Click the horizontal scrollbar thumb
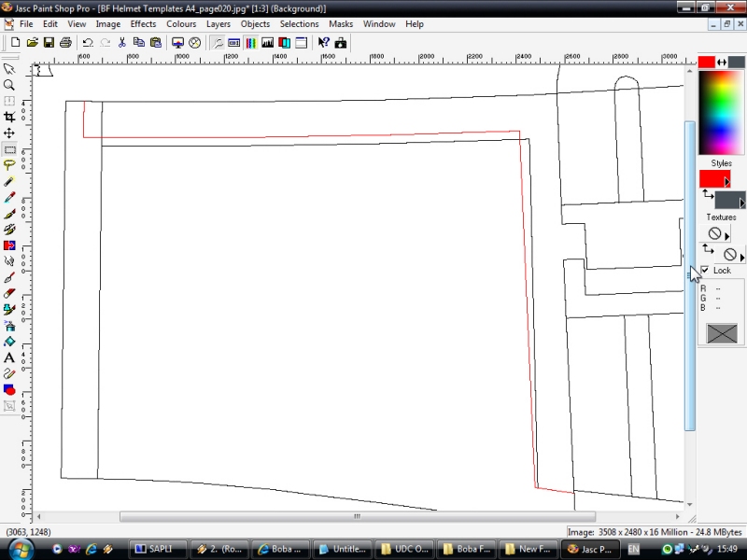Screen dimensions: 747x560 (358, 517)
